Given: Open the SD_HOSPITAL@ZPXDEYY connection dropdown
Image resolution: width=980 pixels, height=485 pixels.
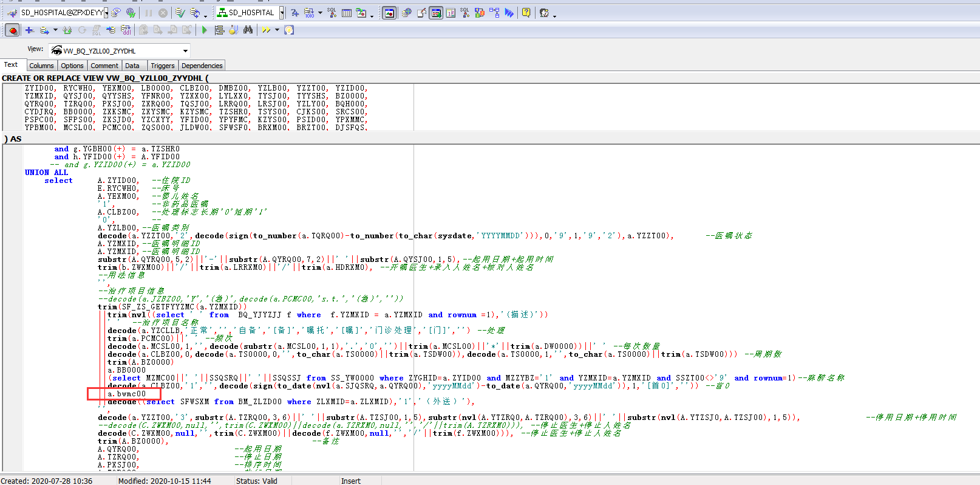Looking at the screenshot, I should tap(106, 12).
